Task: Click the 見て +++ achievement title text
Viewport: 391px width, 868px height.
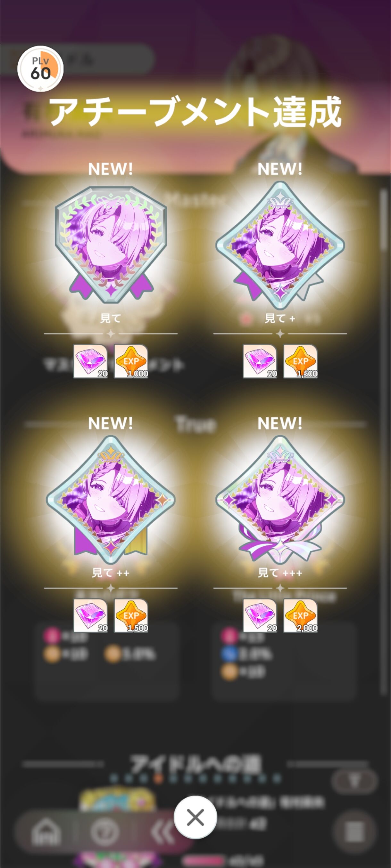Action: (x=280, y=573)
